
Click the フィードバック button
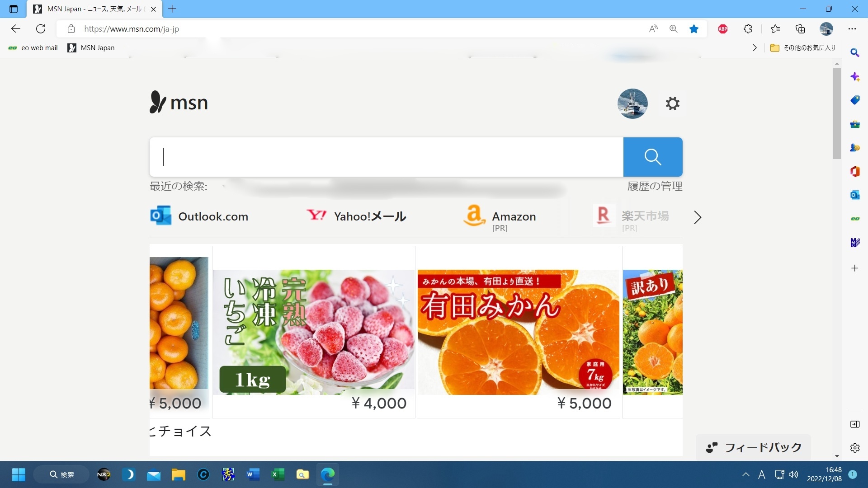tap(753, 447)
